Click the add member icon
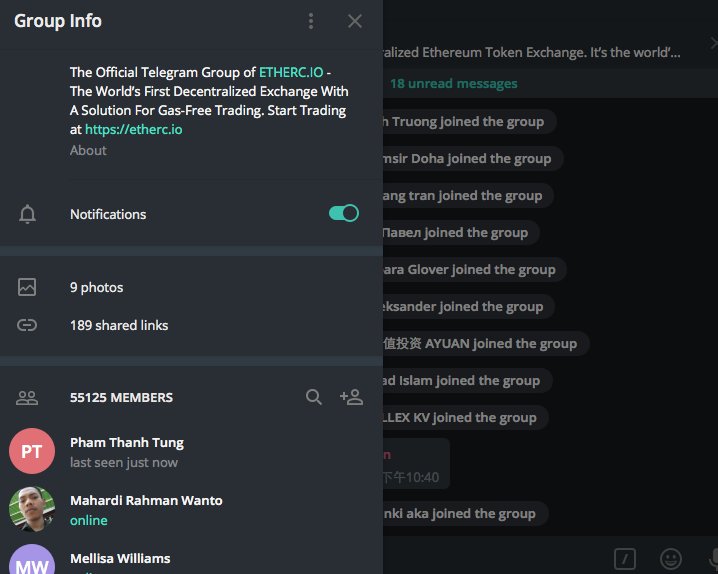 click(351, 397)
